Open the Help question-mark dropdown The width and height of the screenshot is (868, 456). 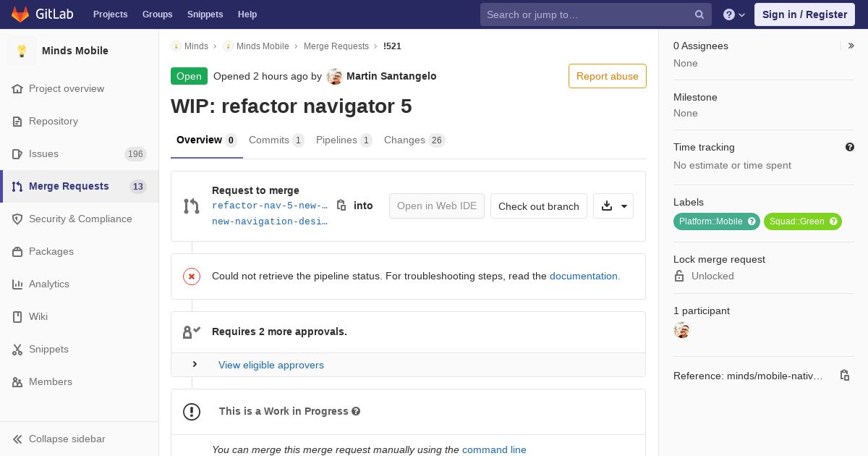pos(734,14)
